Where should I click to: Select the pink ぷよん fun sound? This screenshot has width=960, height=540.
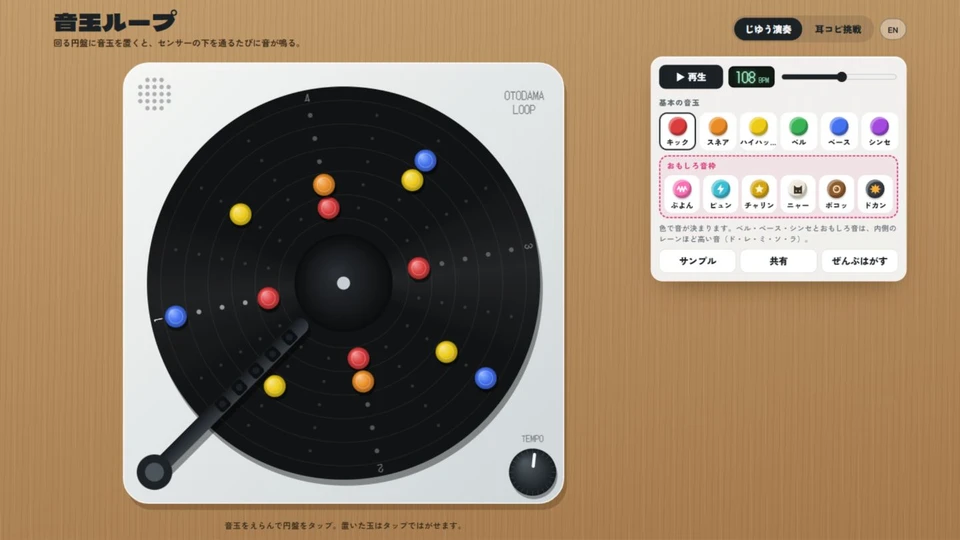[682, 194]
